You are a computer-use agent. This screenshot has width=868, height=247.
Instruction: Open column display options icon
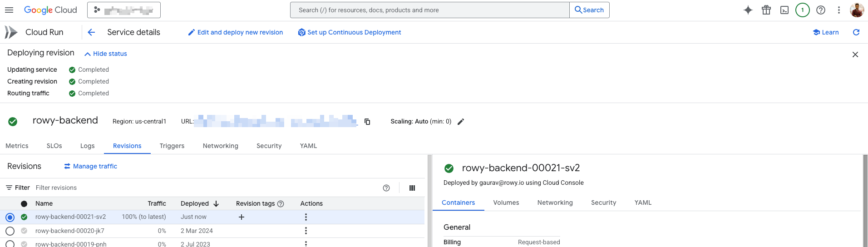point(412,188)
